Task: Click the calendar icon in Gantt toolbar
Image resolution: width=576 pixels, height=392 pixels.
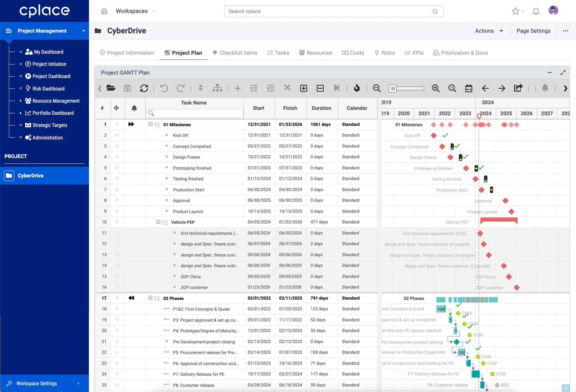Action: [469, 88]
